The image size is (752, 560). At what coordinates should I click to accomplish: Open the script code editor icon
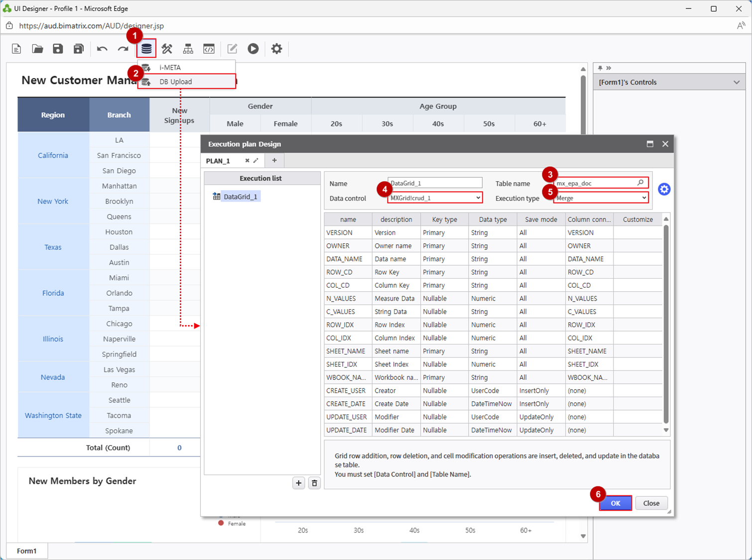point(209,48)
